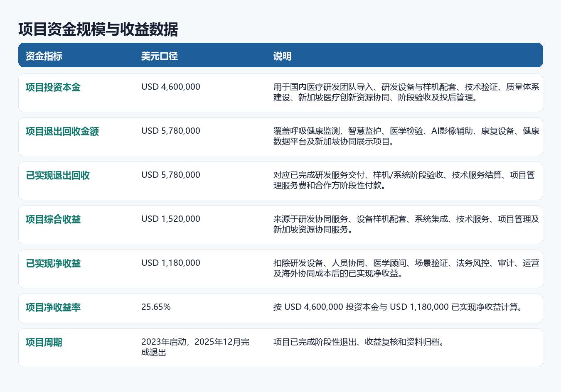
Task: Click the 美元口径 column header
Action: (160, 56)
